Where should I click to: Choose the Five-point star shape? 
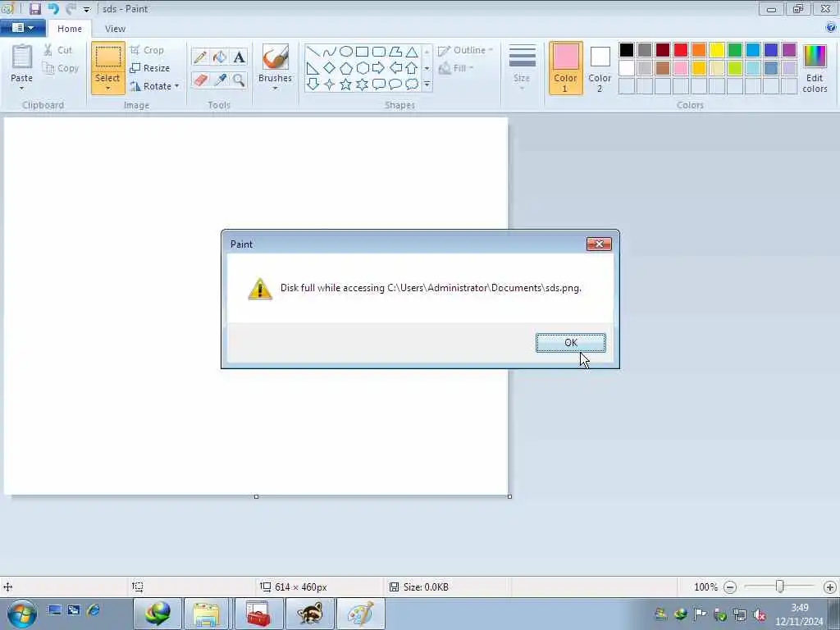coord(346,84)
